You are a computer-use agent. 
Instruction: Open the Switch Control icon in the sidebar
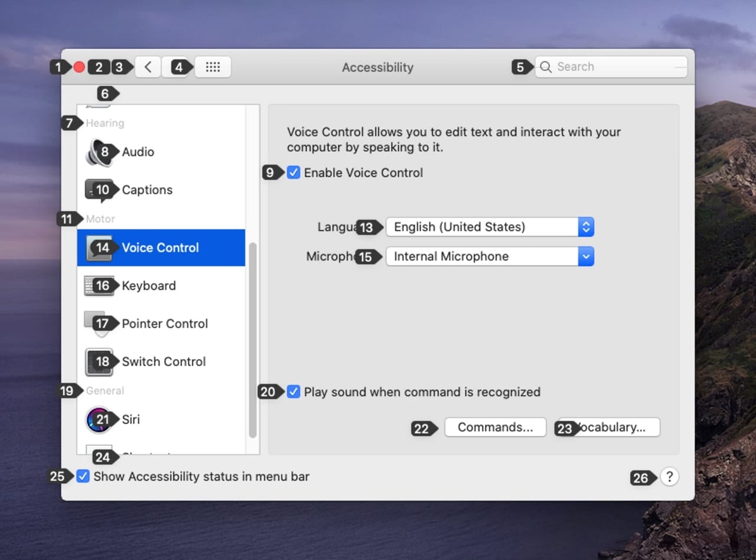pos(98,362)
